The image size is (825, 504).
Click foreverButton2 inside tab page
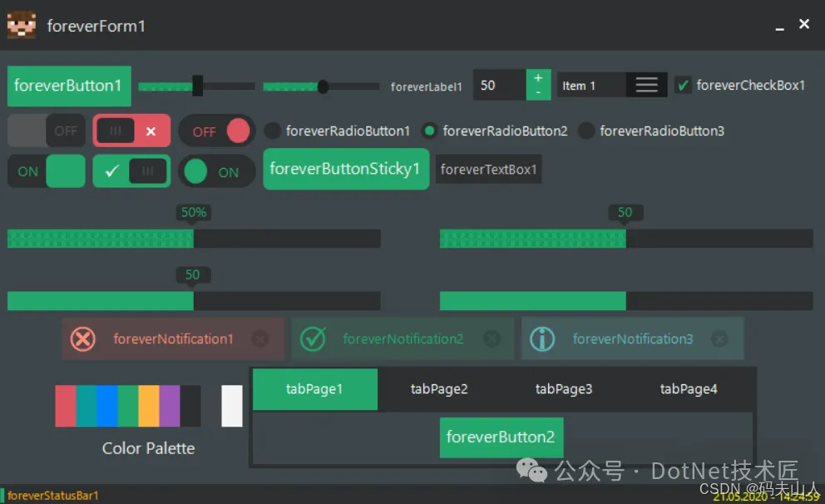coord(501,437)
